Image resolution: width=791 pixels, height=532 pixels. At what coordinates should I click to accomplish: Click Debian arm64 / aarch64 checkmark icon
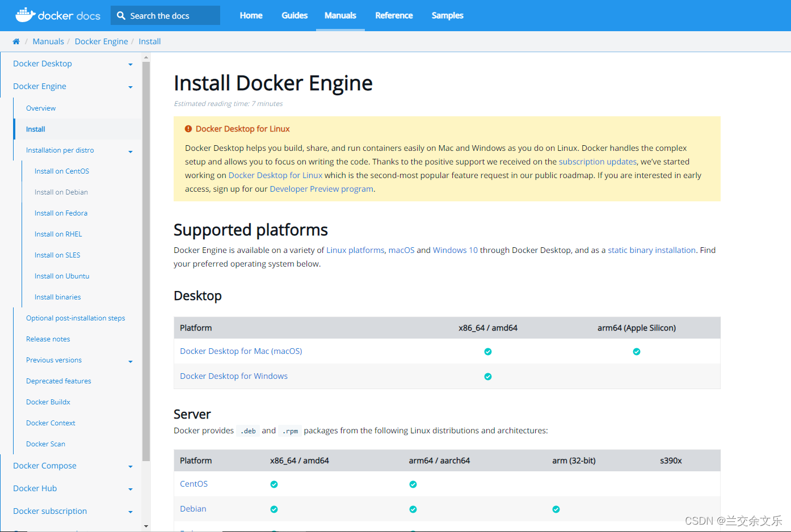(x=413, y=509)
